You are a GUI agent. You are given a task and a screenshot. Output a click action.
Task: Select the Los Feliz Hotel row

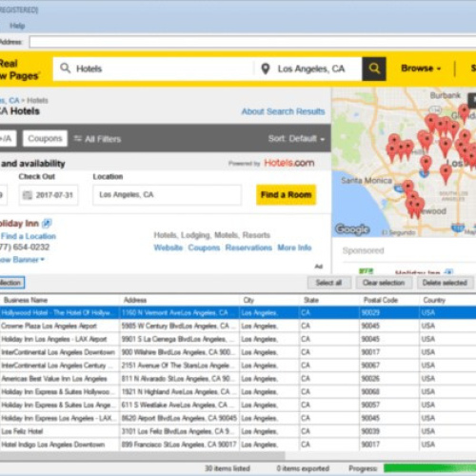(x=238, y=431)
